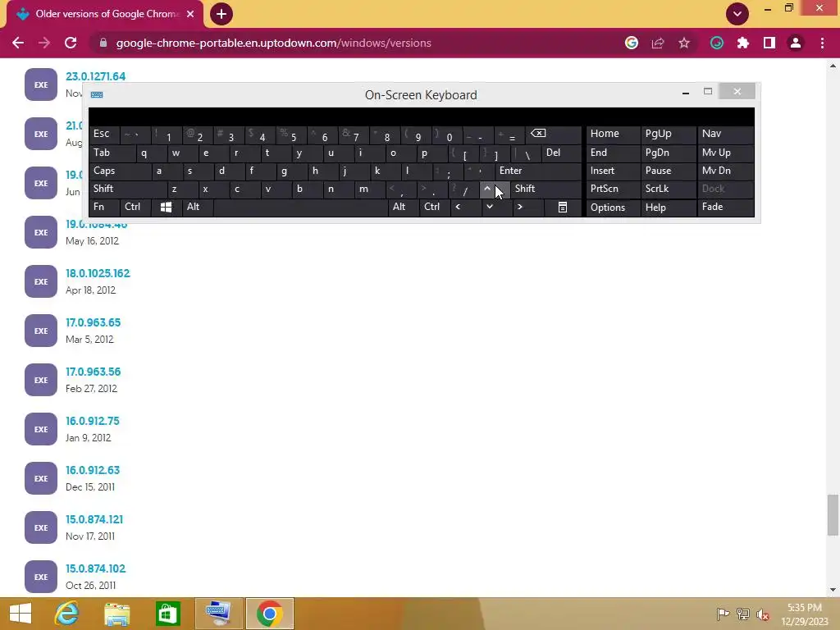This screenshot has width=840, height=630.
Task: Toggle the Fn key on the On-Screen Keyboard
Action: click(x=104, y=208)
